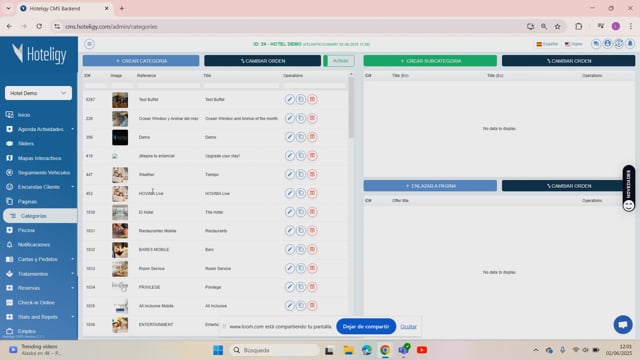Viewport: 640px width, 360px height.
Task: Click CAMBIAR ORDEN above the categories table
Action: coord(262,61)
